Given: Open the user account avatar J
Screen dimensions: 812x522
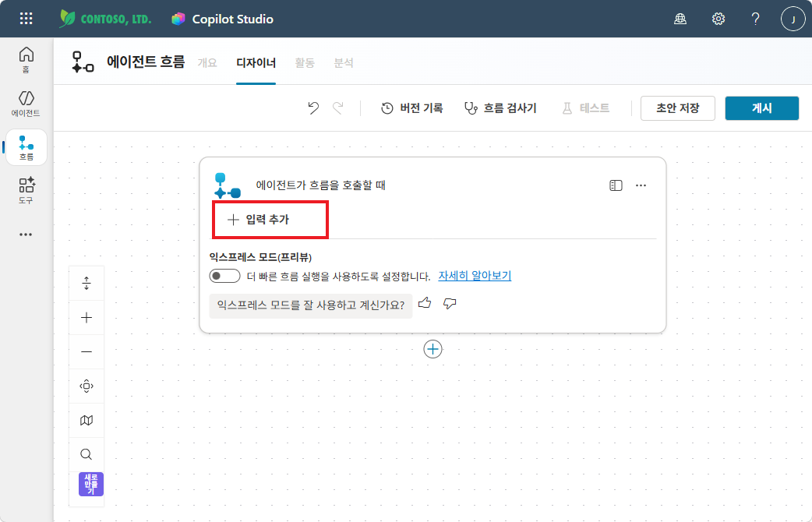Looking at the screenshot, I should [793, 19].
